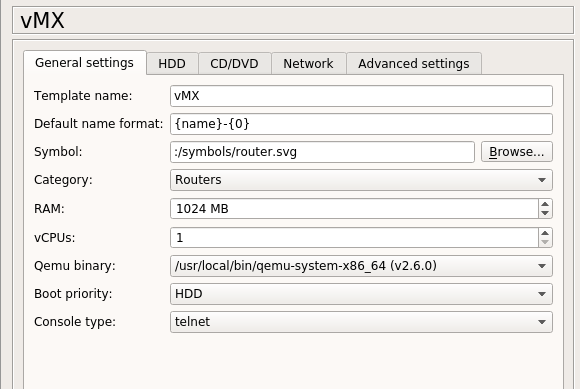Increase RAM with up arrow
Screen dimensions: 580x389
pyautogui.click(x=545, y=204)
